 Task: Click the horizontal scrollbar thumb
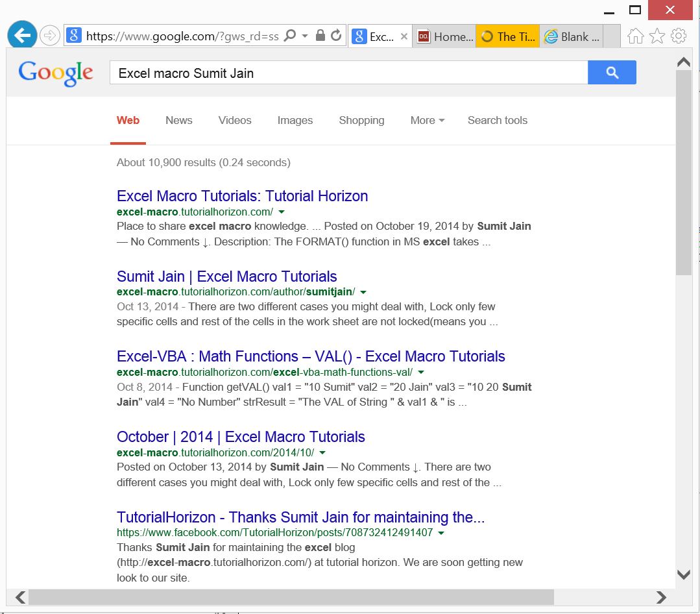click(x=291, y=597)
